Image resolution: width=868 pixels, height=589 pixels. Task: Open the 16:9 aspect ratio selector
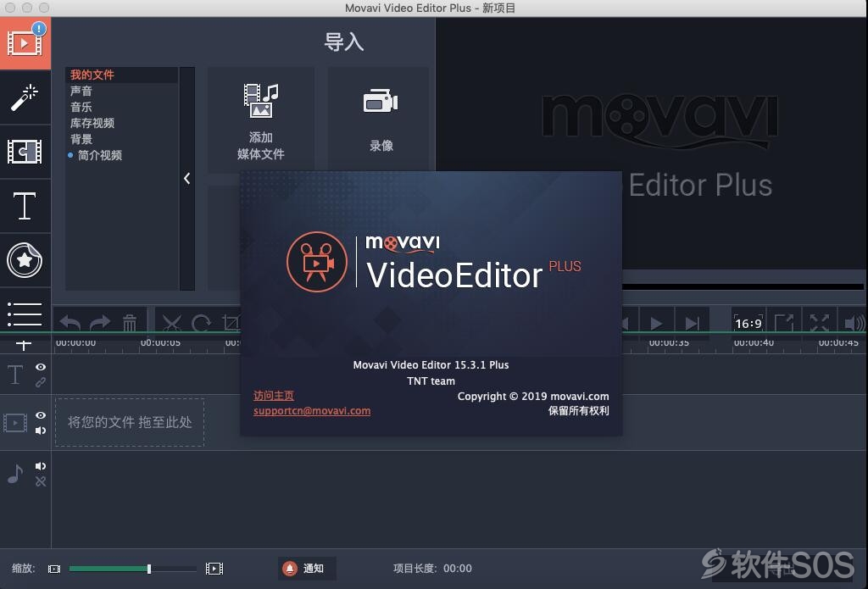tap(748, 323)
